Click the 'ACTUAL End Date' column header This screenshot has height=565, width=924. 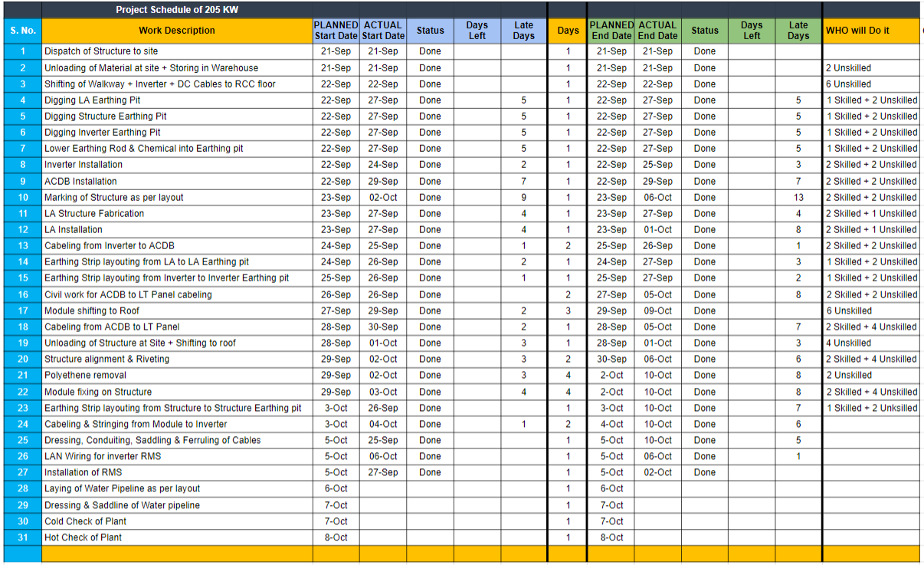tap(657, 31)
